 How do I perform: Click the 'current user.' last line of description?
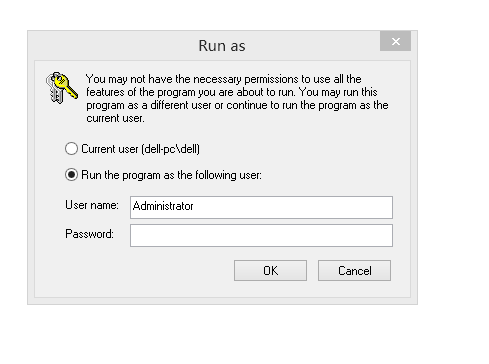(115, 118)
